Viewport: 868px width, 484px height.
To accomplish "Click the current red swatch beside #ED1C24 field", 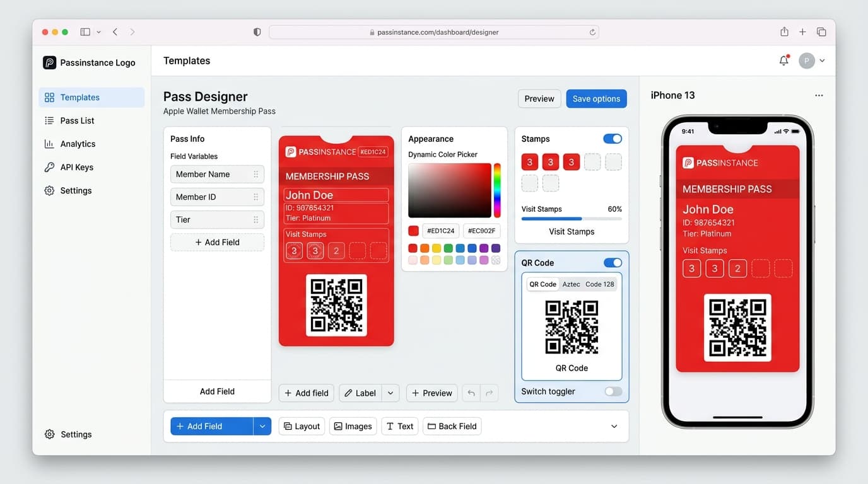I will [413, 231].
